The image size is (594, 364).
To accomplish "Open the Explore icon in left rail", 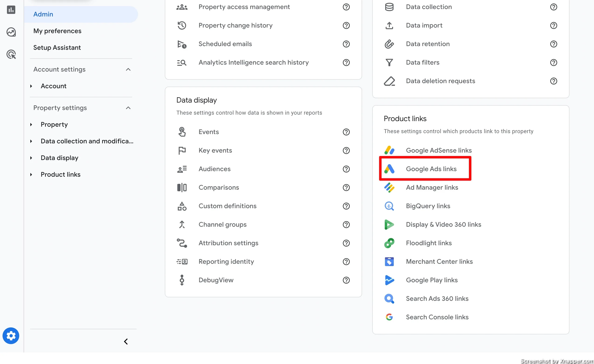I will pos(11,32).
